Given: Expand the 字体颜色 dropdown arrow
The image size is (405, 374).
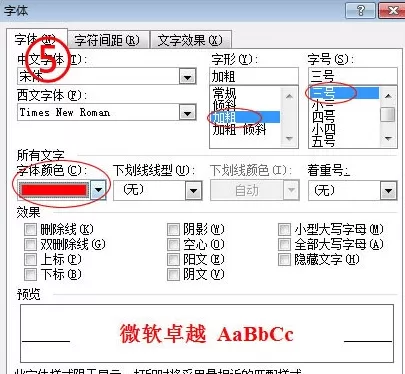Looking at the screenshot, I should pos(98,190).
